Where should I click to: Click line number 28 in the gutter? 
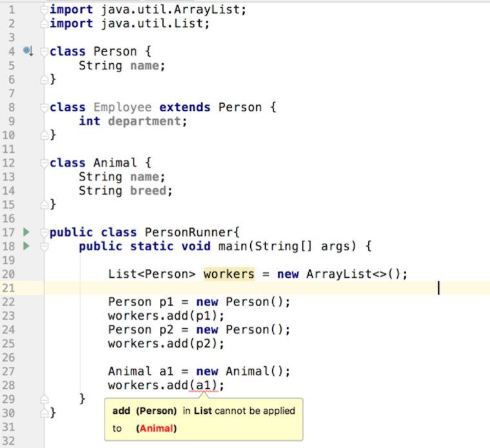coord(9,385)
